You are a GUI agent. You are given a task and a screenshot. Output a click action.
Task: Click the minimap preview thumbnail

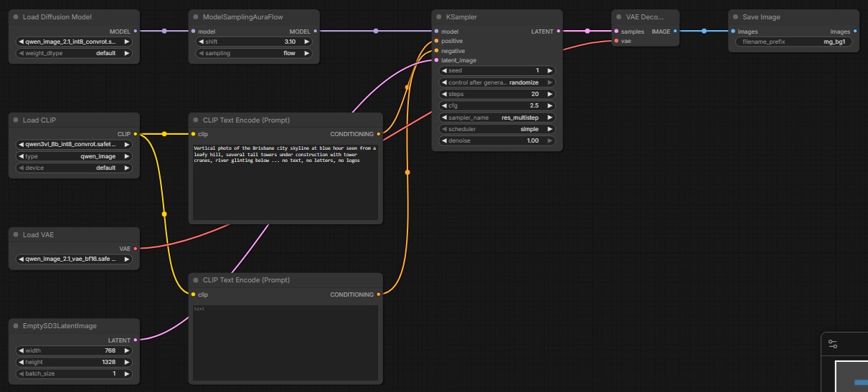[852, 376]
